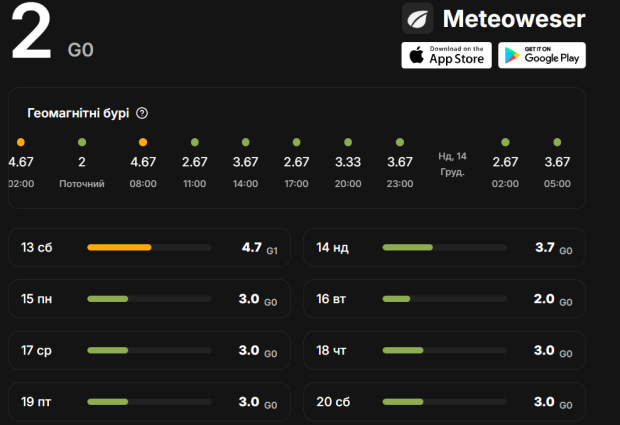This screenshot has height=425, width=620.
Task: Open the Google Play download badge
Action: (542, 55)
